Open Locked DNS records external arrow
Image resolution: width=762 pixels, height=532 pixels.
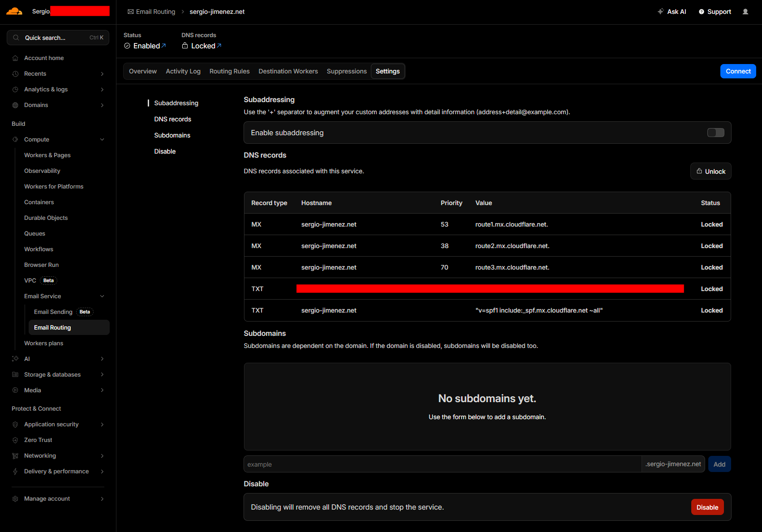tap(219, 46)
